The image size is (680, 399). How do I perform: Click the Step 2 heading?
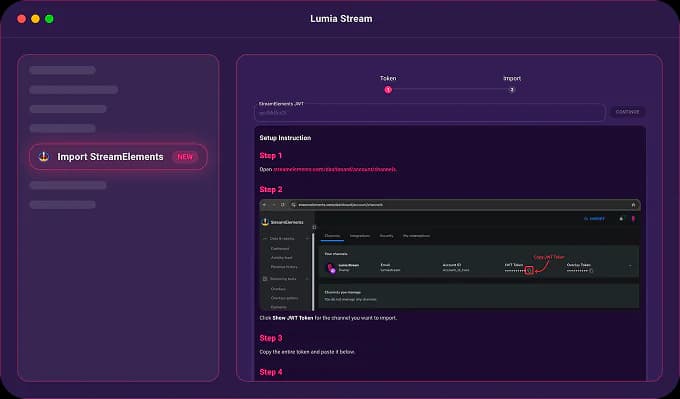pyautogui.click(x=271, y=190)
